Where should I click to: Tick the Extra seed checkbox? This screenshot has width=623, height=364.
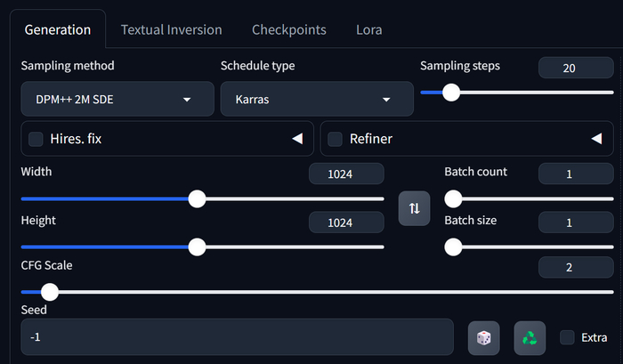coord(567,337)
